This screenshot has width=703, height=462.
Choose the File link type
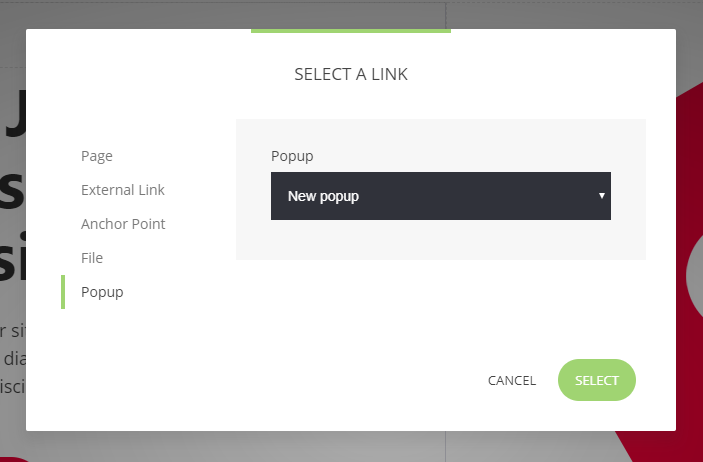pos(92,258)
